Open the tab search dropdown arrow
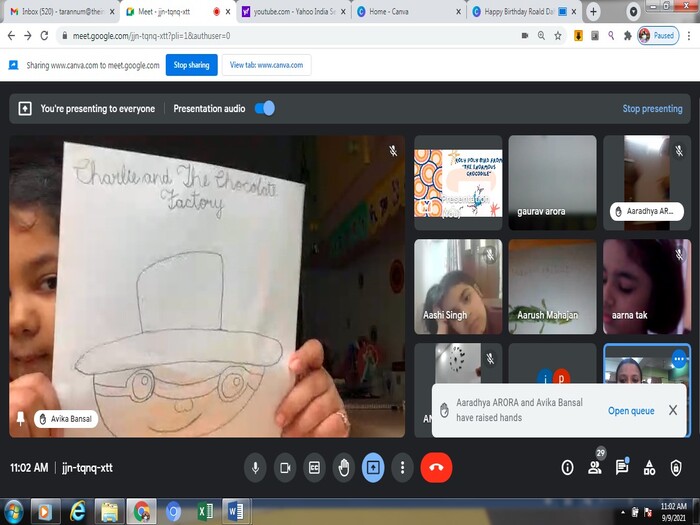This screenshot has height=525, width=700. (633, 12)
